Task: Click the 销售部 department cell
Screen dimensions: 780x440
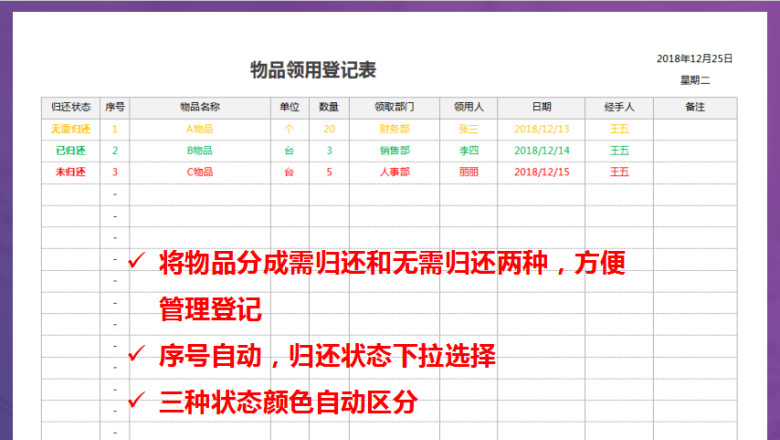Action: point(394,151)
